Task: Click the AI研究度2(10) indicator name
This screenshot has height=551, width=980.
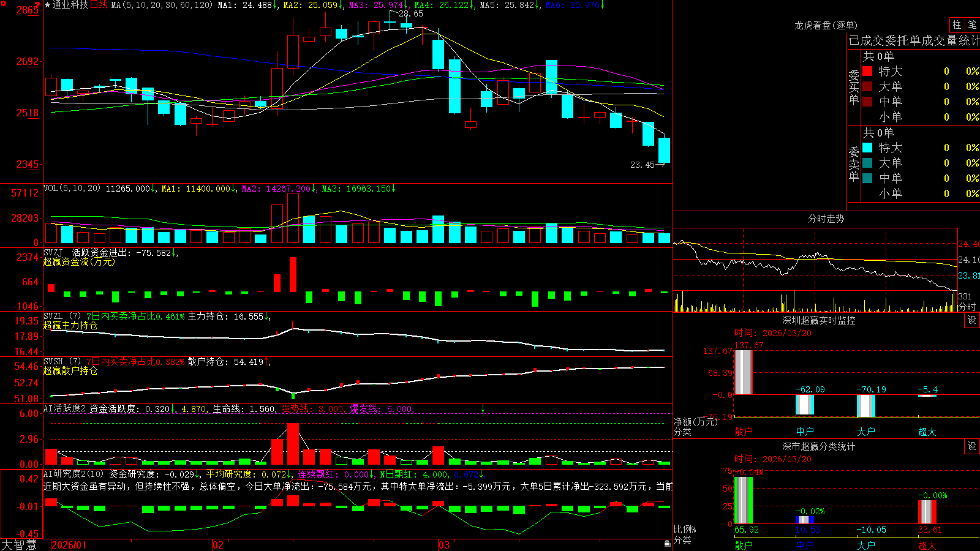Action: tap(73, 474)
